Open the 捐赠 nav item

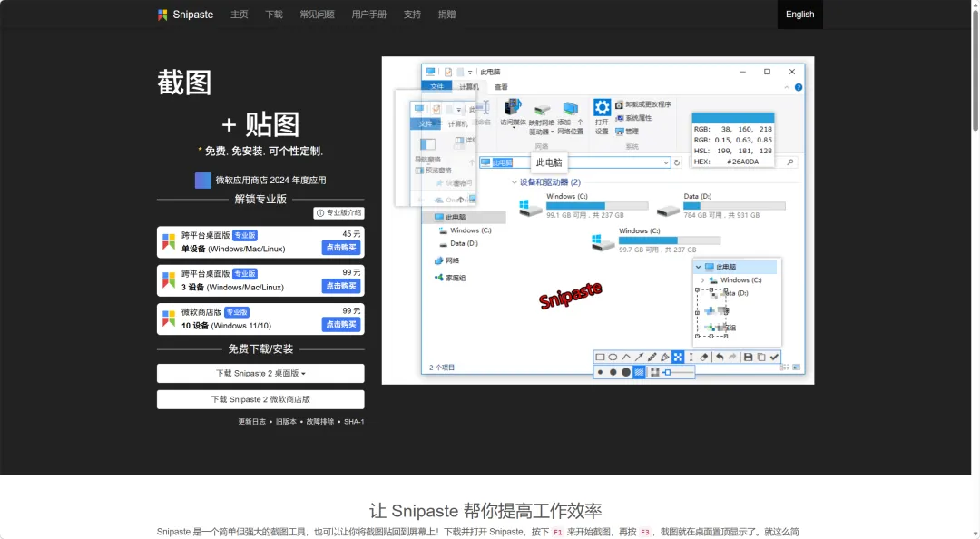click(x=446, y=15)
